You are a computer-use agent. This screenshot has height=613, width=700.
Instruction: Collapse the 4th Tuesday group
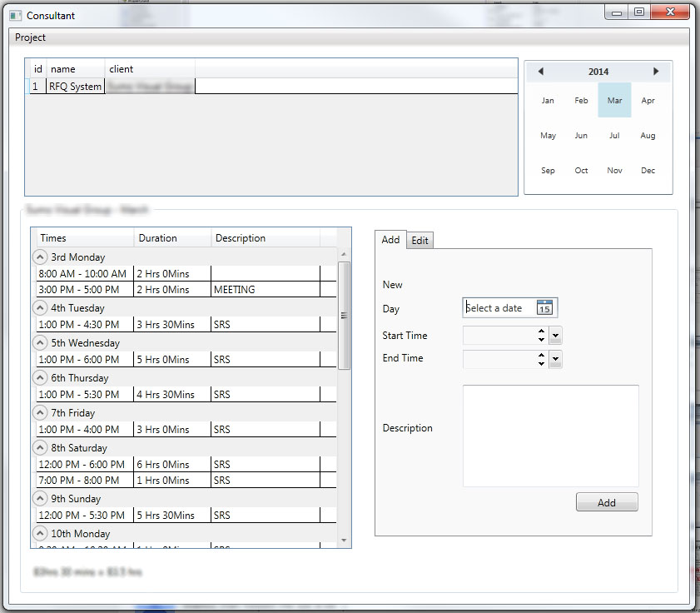[40, 308]
